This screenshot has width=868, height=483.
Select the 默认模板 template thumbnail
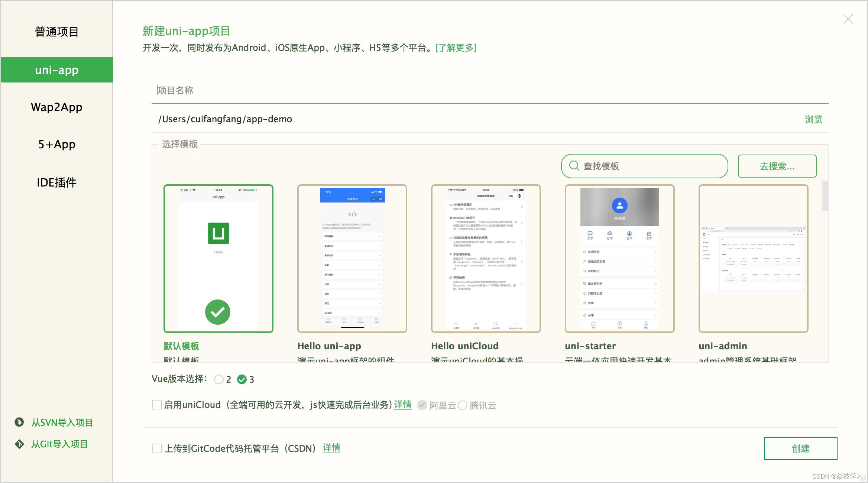[218, 258]
